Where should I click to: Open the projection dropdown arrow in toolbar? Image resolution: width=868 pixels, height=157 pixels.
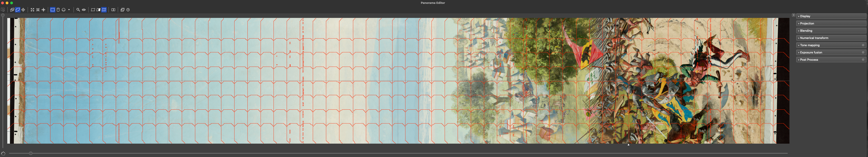pyautogui.click(x=69, y=10)
